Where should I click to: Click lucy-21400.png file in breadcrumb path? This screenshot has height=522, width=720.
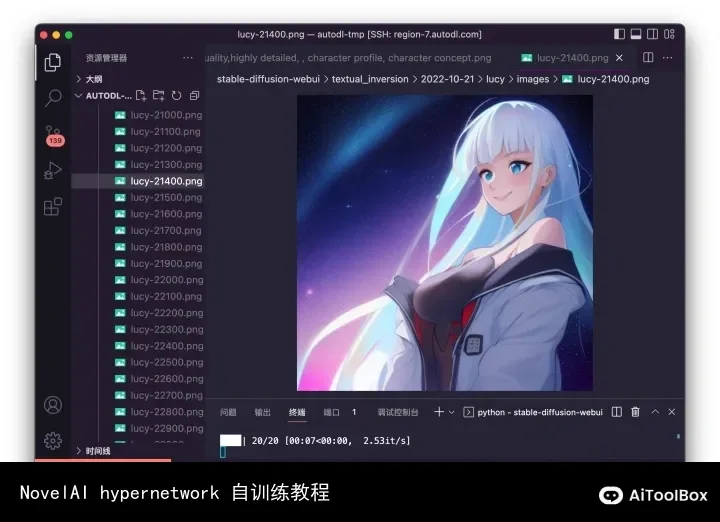(606, 79)
